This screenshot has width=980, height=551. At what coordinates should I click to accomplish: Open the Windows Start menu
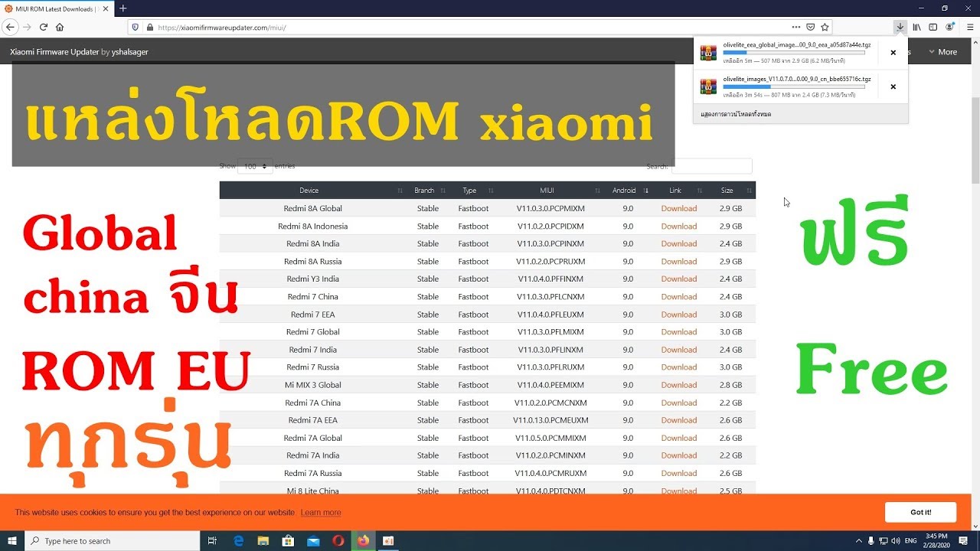(x=12, y=541)
